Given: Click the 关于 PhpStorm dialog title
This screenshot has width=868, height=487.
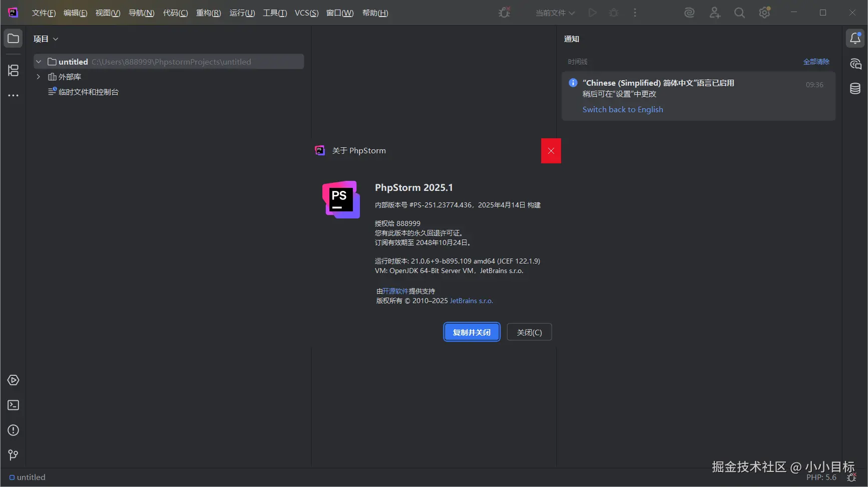Looking at the screenshot, I should click(359, 151).
